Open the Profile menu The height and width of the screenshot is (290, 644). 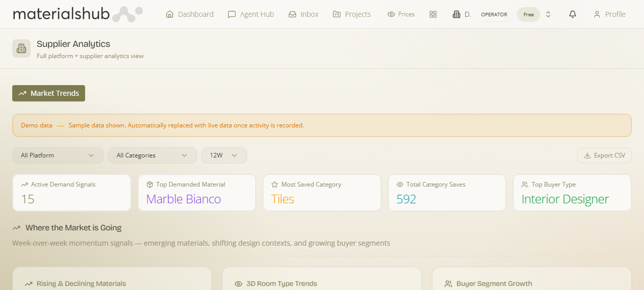click(609, 14)
